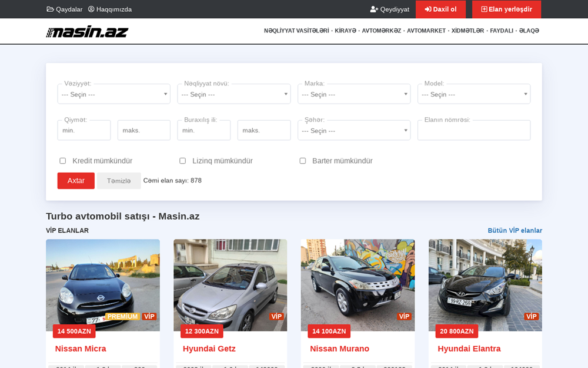Open the Şəhər dropdown
The height and width of the screenshot is (368, 588).
click(354, 130)
